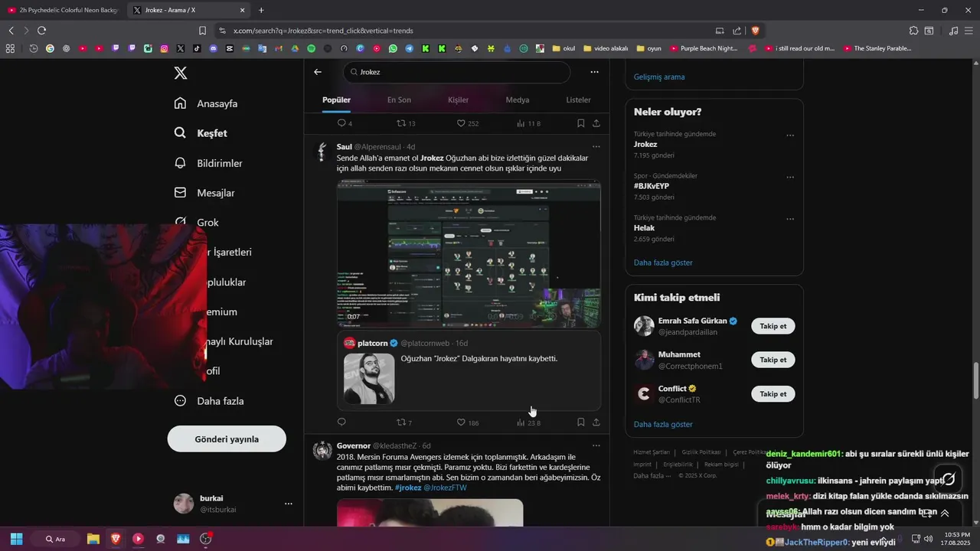Open quoted platcorn post card
Image resolution: width=980 pixels, height=551 pixels.
469,370
